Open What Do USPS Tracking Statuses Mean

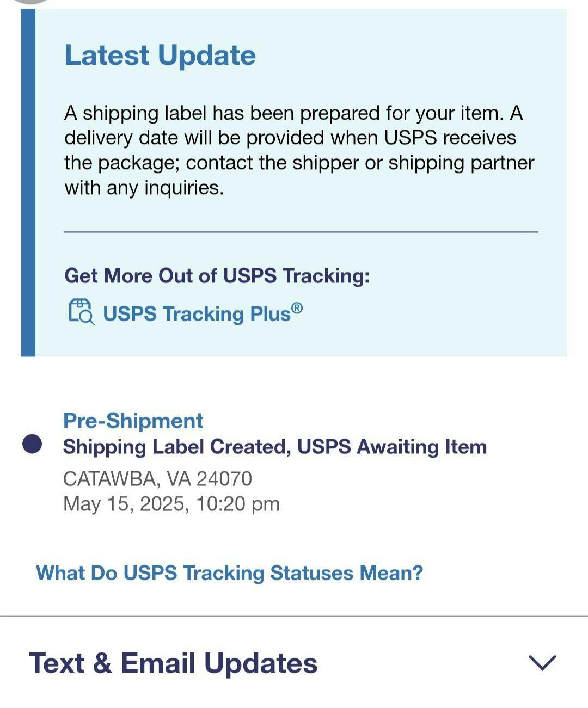pyautogui.click(x=229, y=573)
